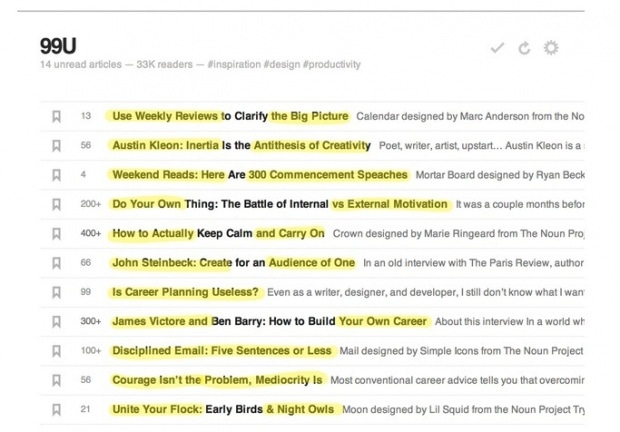Bookmark the Disciplined Email article

[56, 351]
